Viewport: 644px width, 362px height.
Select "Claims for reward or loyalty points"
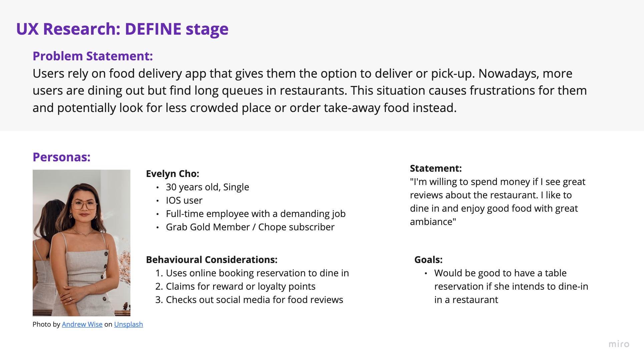pyautogui.click(x=240, y=286)
